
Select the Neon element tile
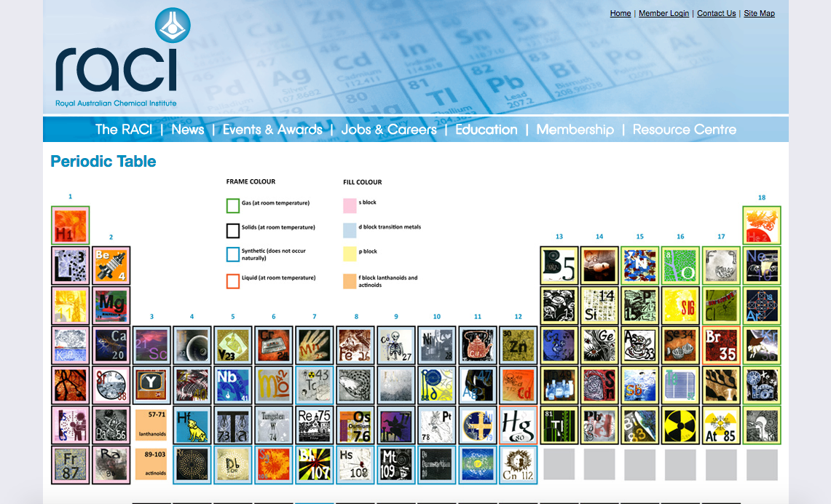(762, 265)
